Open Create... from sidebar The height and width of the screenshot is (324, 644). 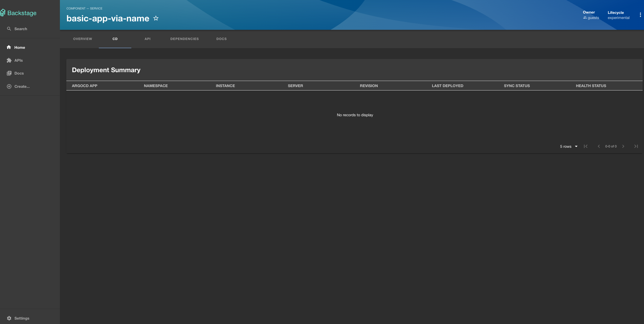[30, 86]
